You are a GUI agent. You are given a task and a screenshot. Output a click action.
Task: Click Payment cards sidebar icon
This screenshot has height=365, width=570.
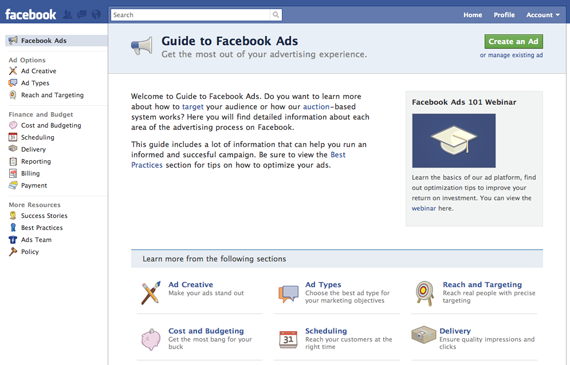13,185
